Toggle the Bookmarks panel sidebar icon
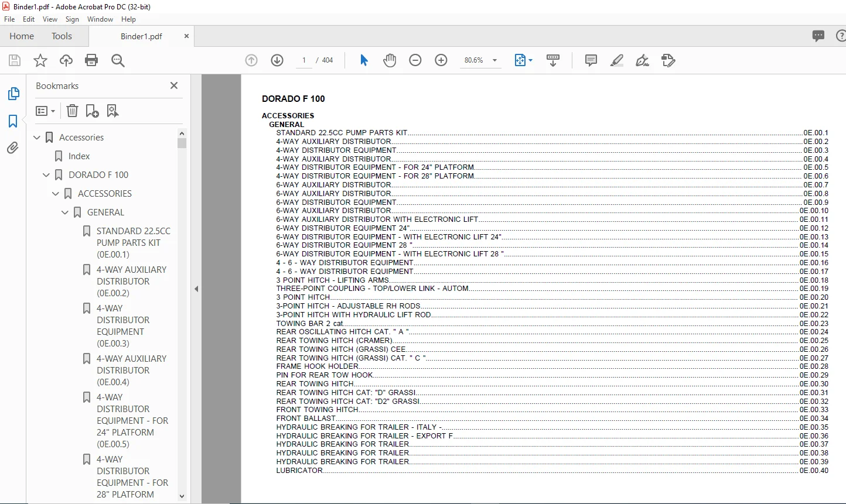The width and height of the screenshot is (846, 504). 13,121
